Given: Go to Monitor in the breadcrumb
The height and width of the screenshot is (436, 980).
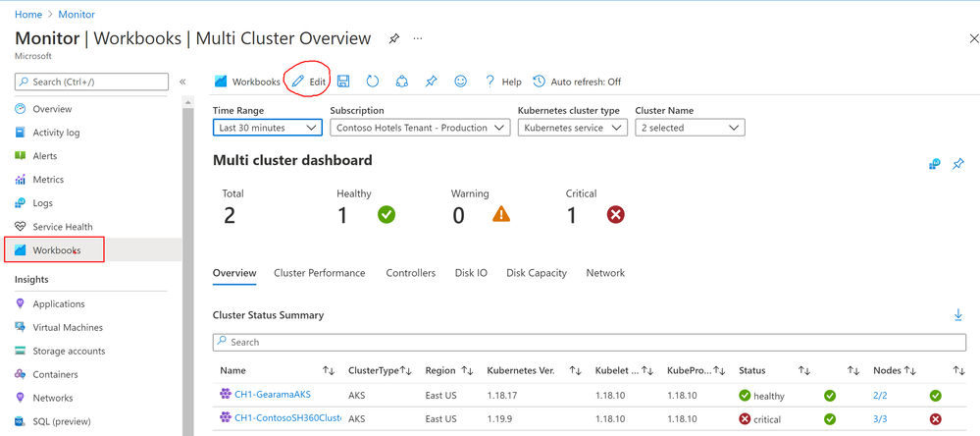Looking at the screenshot, I should coord(77,14).
